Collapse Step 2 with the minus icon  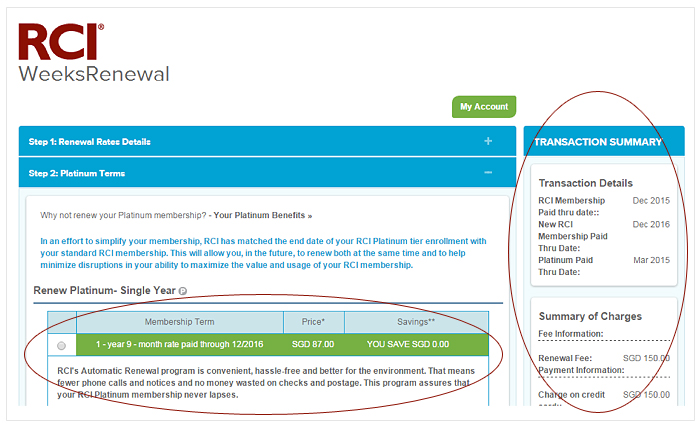(x=488, y=172)
